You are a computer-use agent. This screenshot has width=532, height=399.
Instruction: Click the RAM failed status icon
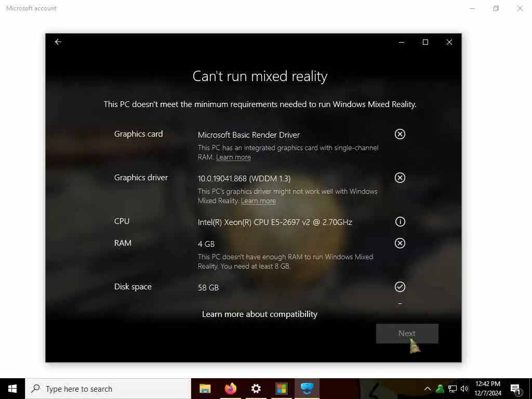point(400,243)
